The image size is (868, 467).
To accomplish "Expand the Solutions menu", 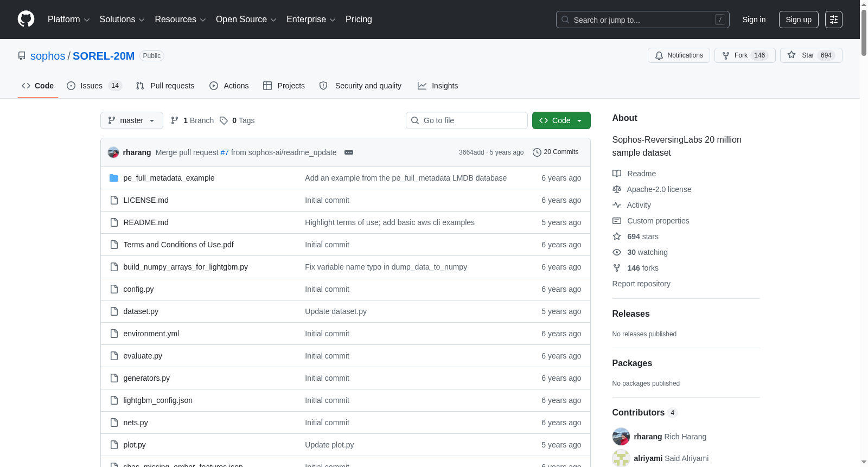I will pyautogui.click(x=122, y=20).
